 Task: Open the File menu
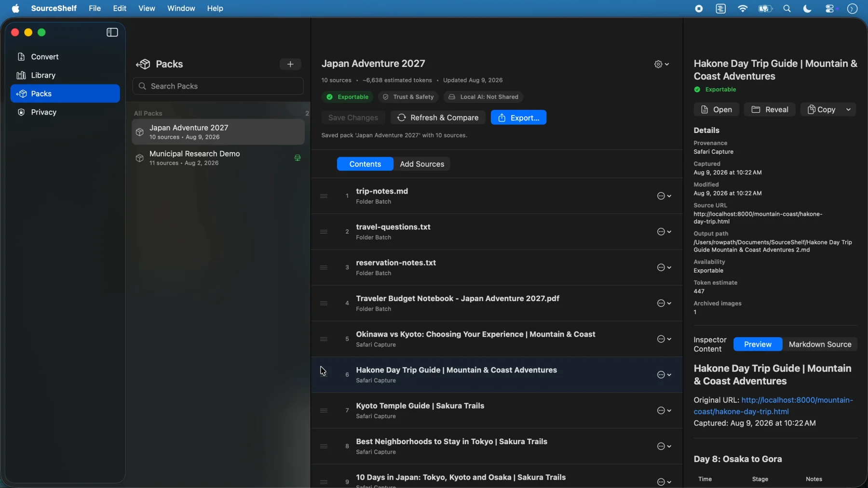[x=95, y=8]
